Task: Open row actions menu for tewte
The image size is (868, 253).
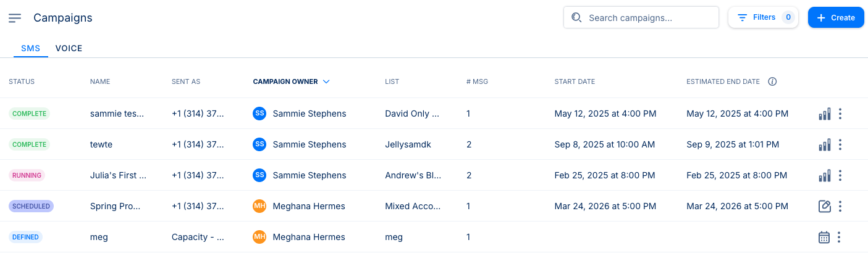Action: 840,144
